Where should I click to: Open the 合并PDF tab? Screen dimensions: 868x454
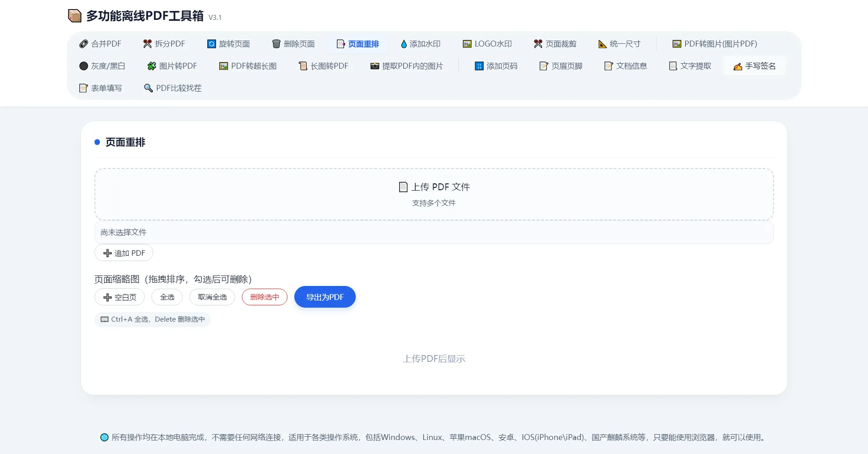[100, 44]
